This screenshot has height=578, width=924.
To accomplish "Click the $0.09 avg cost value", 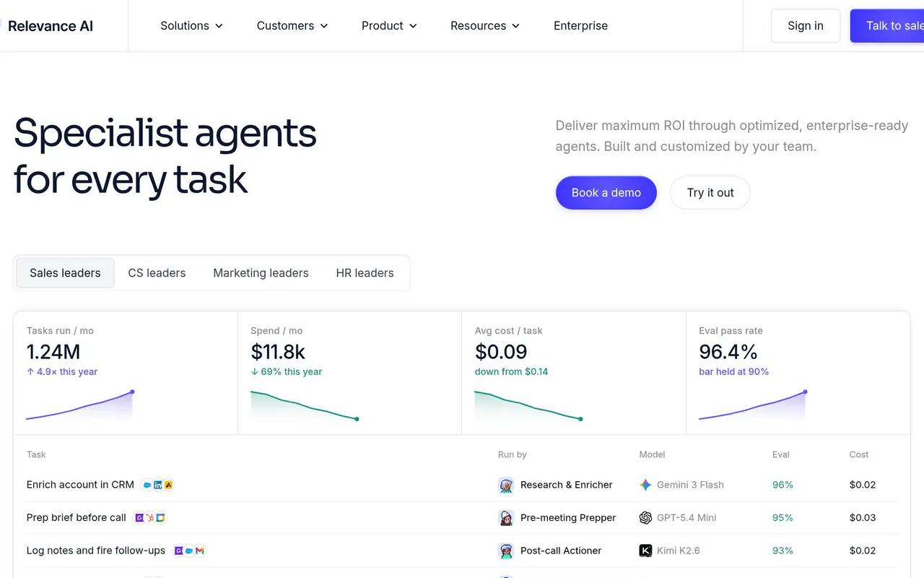I will [x=501, y=352].
